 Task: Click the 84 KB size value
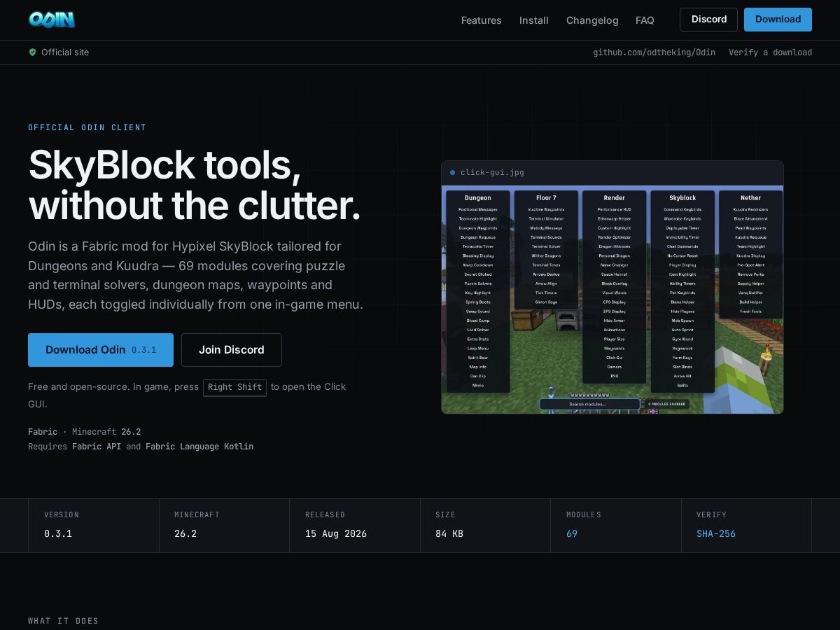[449, 533]
